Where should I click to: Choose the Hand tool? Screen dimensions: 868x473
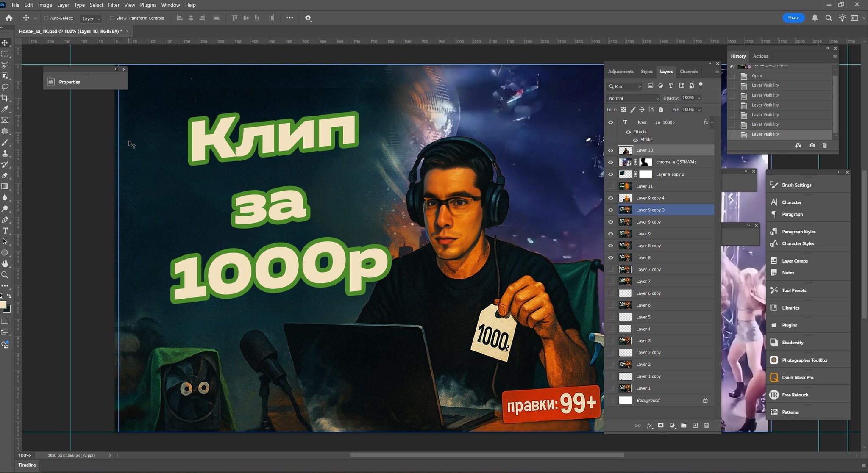[5, 264]
